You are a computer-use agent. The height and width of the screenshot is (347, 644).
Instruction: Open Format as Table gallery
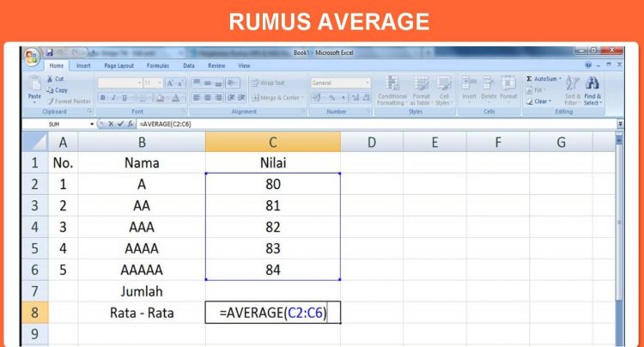click(421, 90)
